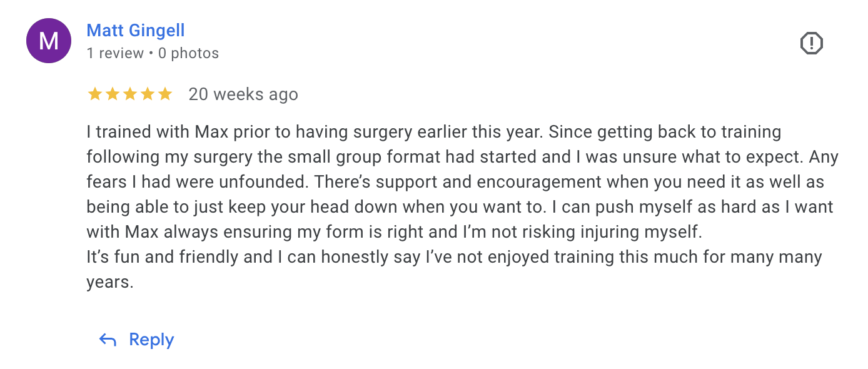
Task: Click the fourth gold rating star
Action: point(148,94)
